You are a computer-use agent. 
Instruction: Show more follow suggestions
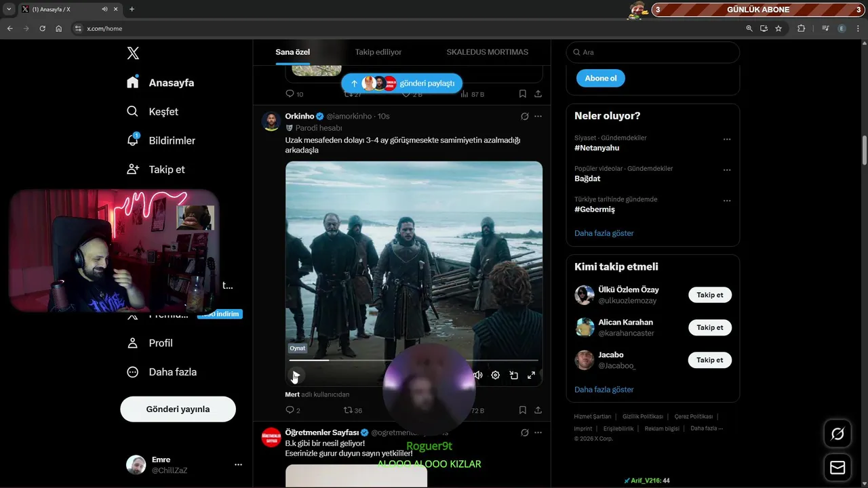[604, 390]
